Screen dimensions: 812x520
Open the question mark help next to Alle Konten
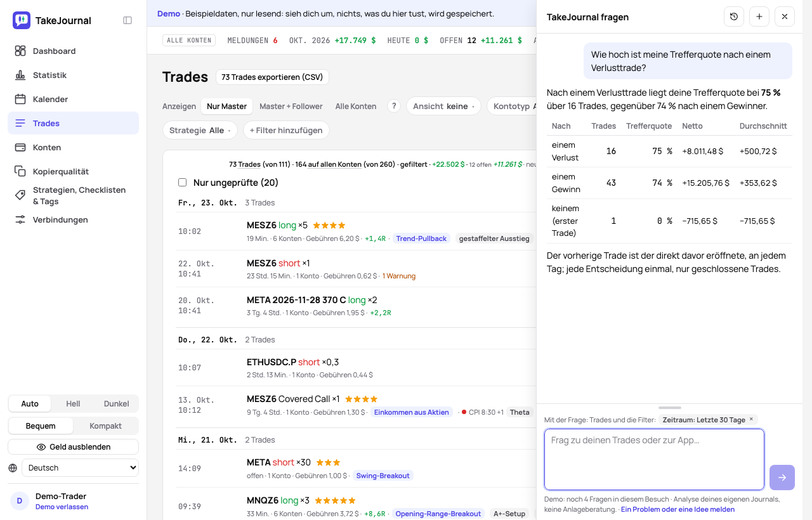(x=394, y=106)
